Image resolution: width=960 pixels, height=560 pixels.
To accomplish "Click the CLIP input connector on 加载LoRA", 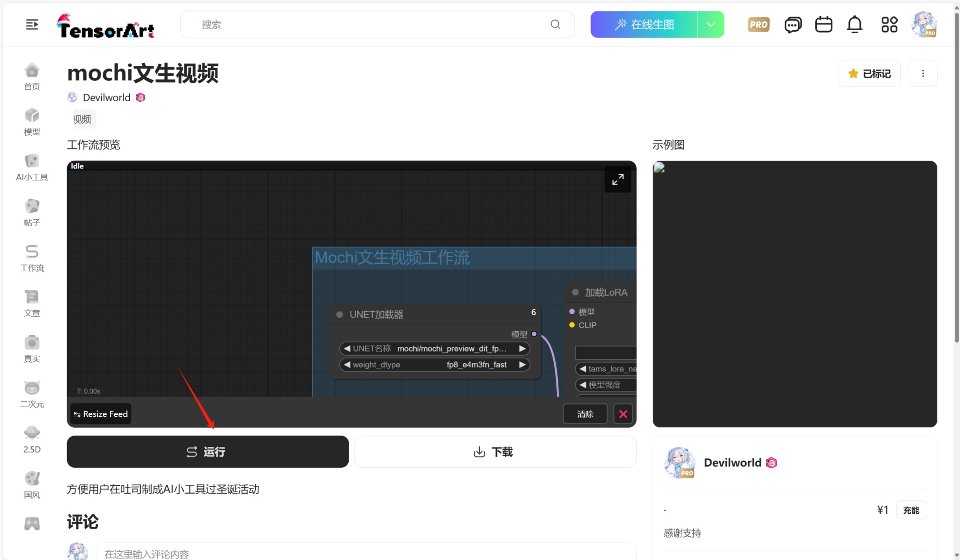I will pos(572,325).
